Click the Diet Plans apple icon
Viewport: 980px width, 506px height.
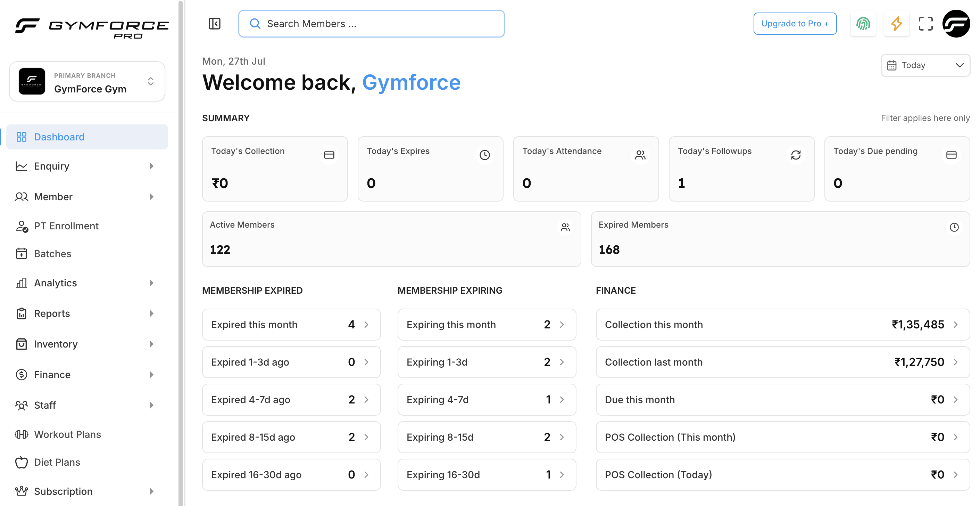pos(21,462)
